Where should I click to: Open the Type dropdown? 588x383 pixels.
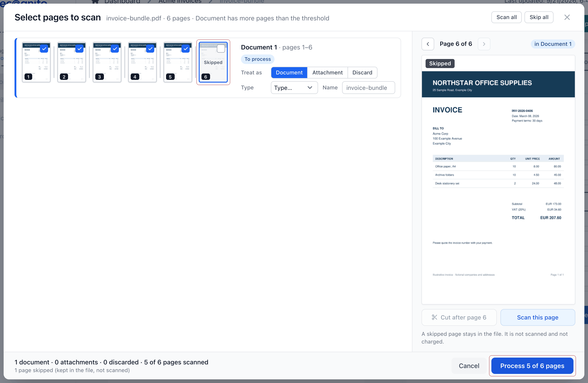294,88
